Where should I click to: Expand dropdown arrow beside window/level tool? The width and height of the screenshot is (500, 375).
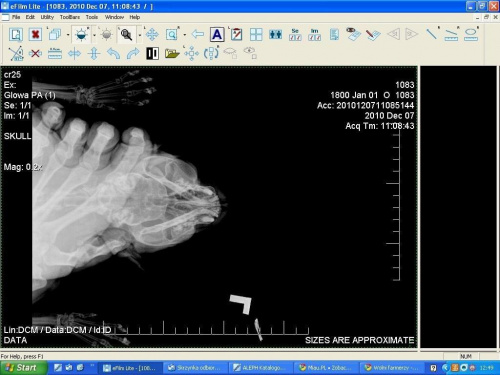click(94, 35)
